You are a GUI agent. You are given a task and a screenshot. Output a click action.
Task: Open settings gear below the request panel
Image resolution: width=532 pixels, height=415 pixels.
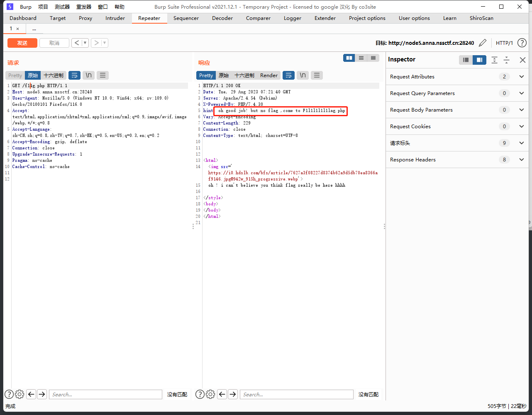point(20,394)
